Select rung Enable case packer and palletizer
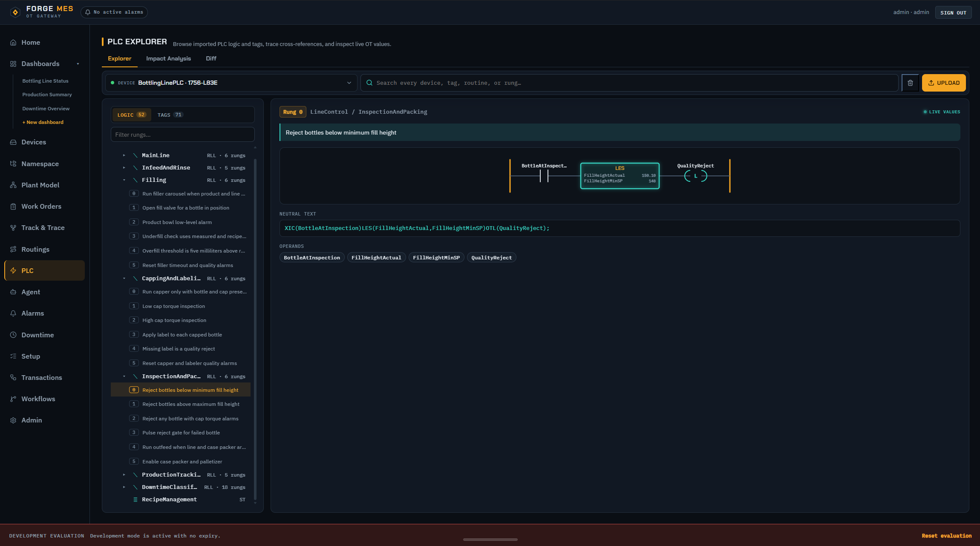 pos(181,462)
